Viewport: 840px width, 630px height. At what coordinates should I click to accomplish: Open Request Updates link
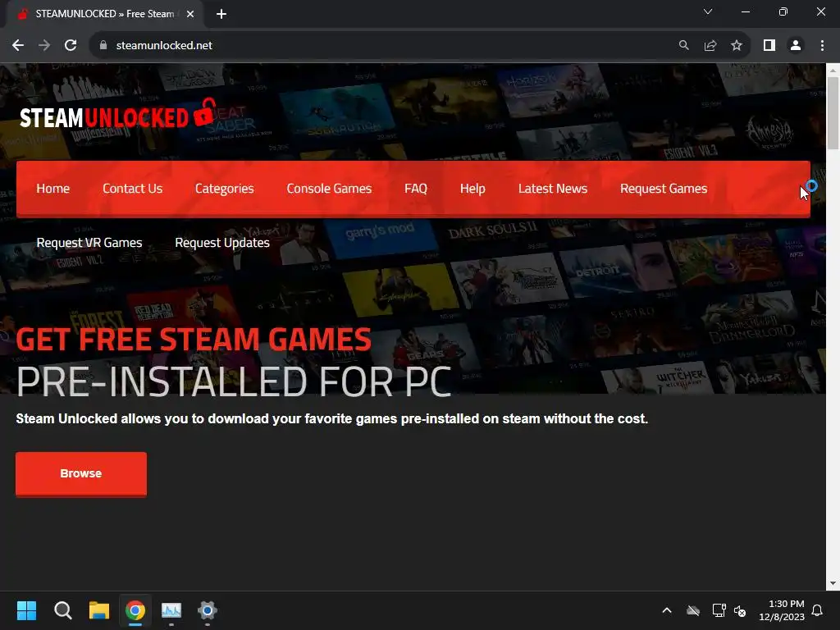click(222, 243)
